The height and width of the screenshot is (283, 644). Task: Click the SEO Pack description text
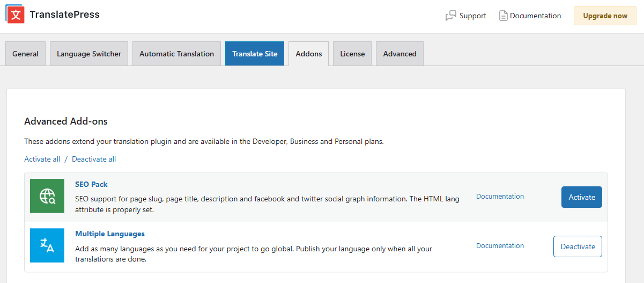point(267,205)
